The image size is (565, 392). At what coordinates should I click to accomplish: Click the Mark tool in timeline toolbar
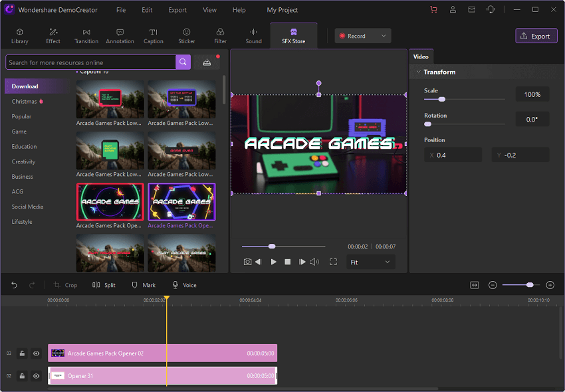[144, 285]
